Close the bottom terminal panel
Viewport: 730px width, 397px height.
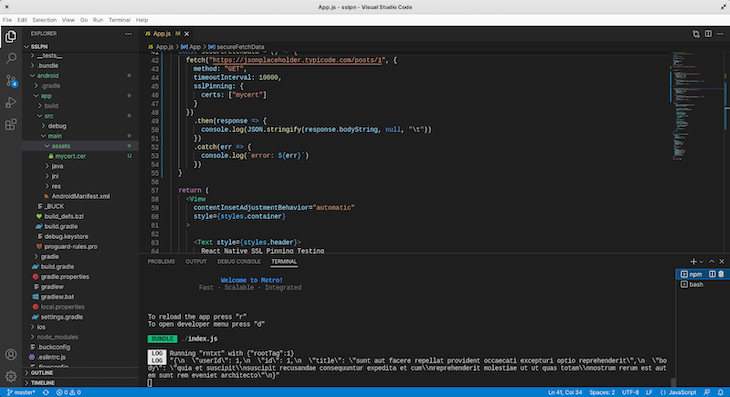click(722, 262)
